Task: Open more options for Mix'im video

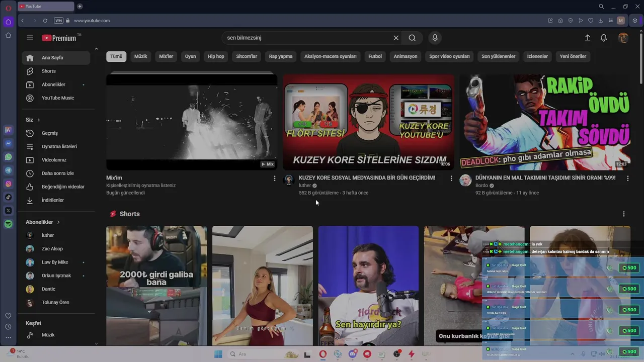Action: coord(274,178)
